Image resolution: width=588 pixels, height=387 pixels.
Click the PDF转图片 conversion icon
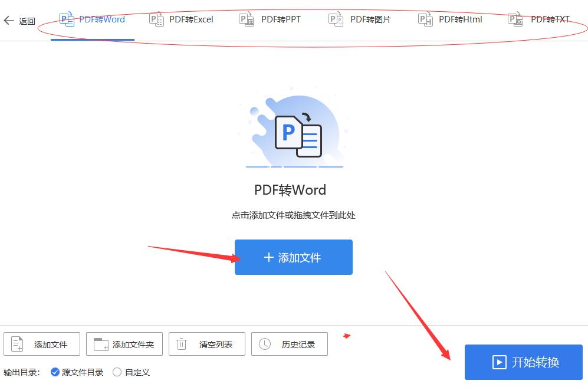(x=336, y=18)
